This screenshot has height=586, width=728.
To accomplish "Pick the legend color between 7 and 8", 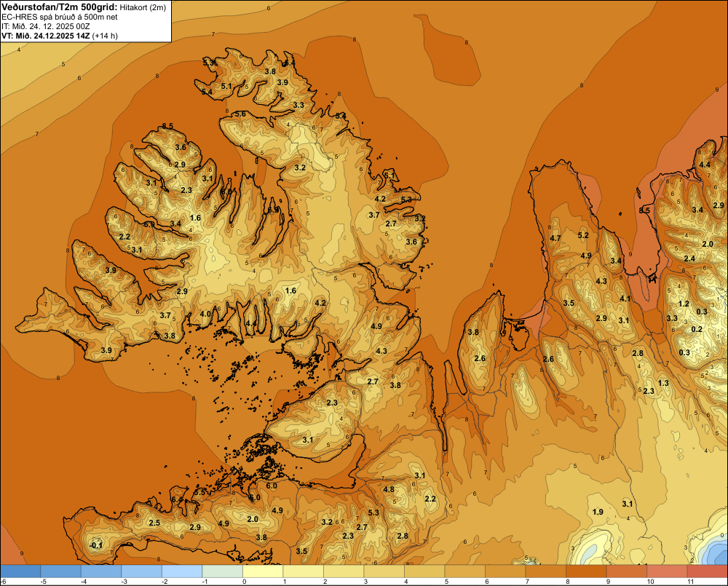I will coord(545,571).
